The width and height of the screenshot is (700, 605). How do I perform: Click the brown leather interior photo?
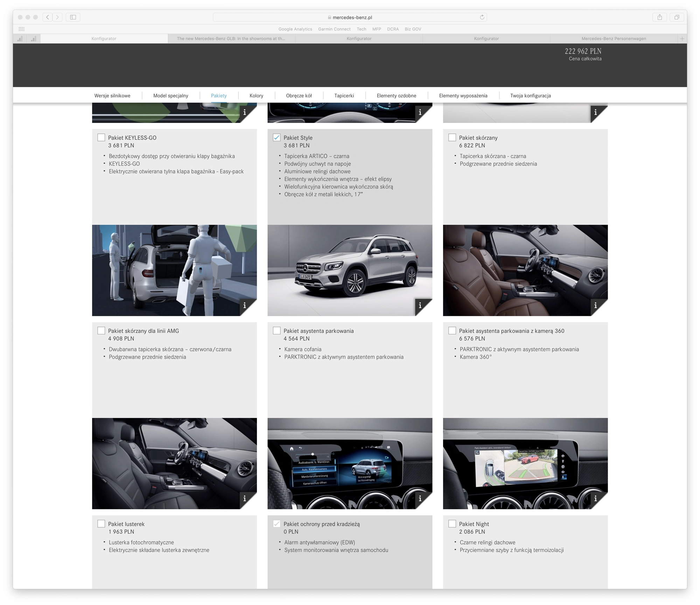(x=525, y=270)
